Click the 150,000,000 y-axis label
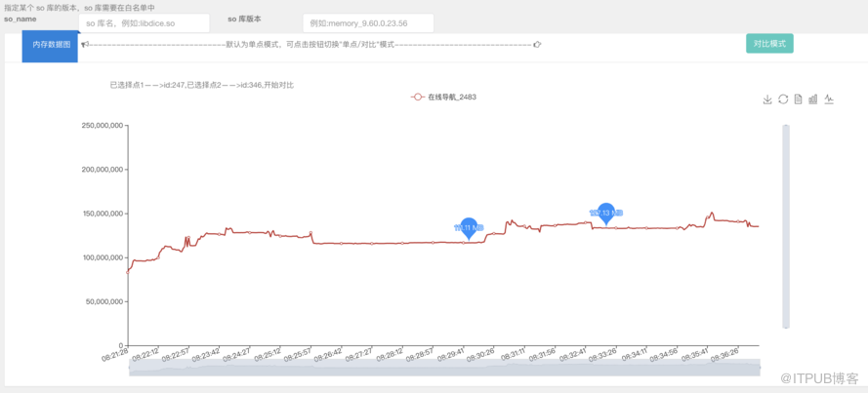868x393 pixels. (x=96, y=214)
